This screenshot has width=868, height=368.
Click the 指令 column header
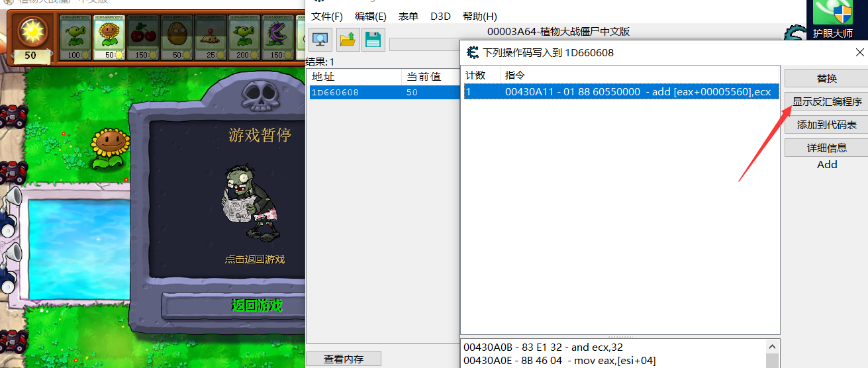tap(640, 75)
